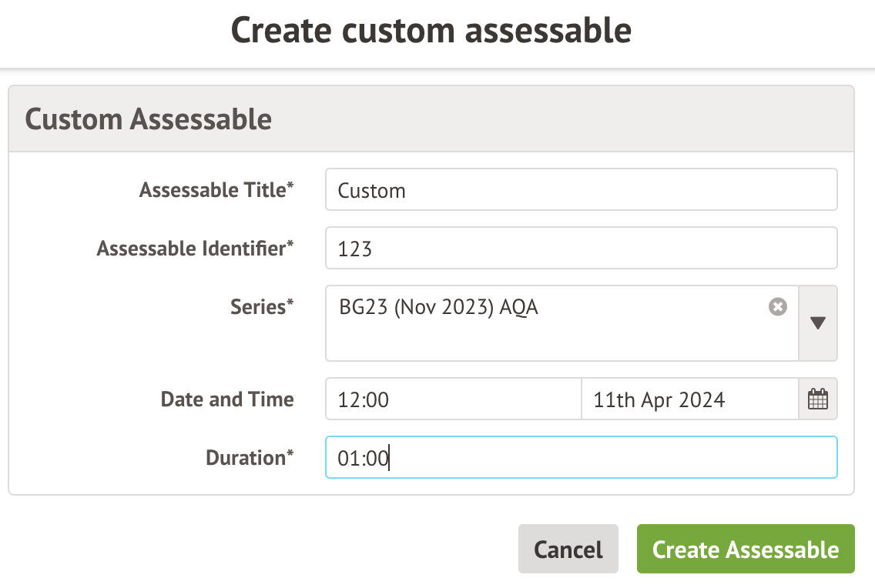The width and height of the screenshot is (875, 588).
Task: Expand the Series dropdown arrow
Action: point(818,323)
